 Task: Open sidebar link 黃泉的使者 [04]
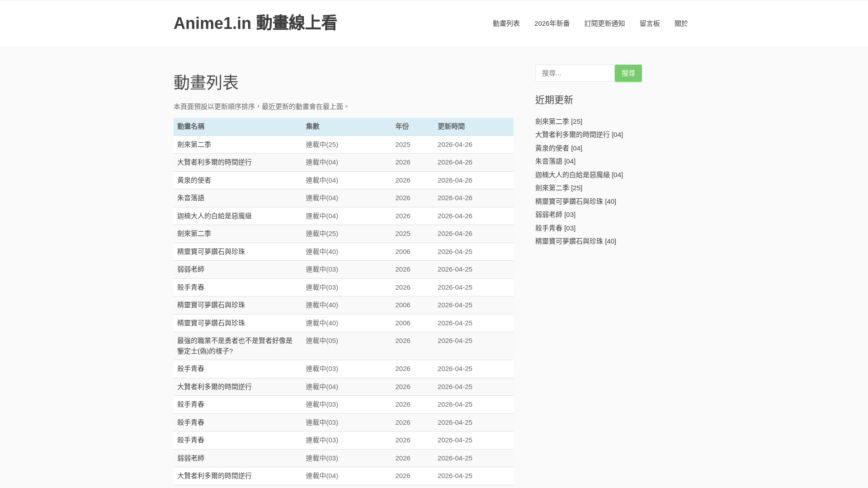pos(559,148)
